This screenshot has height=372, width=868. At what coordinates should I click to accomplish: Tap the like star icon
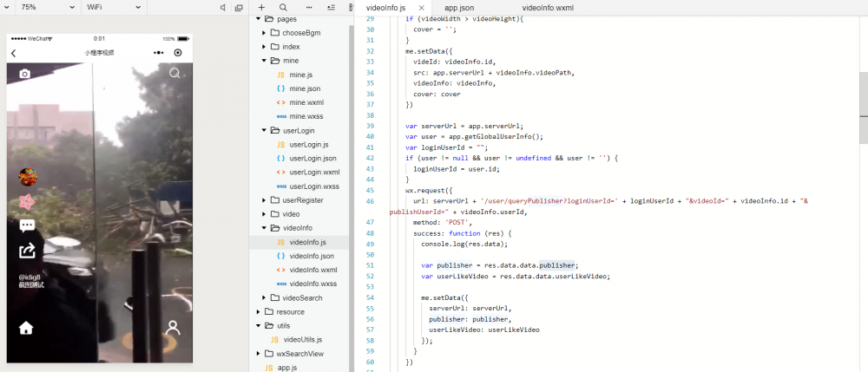pyautogui.click(x=27, y=202)
